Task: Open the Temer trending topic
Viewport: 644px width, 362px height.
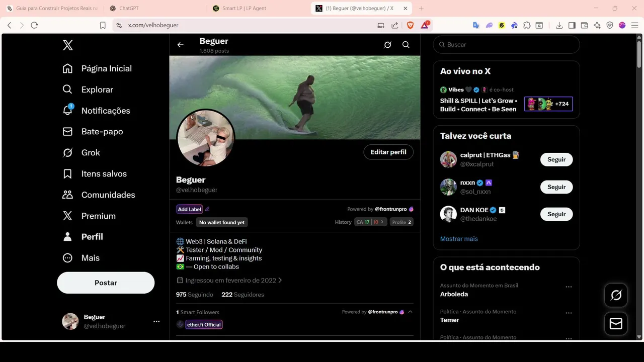Action: pyautogui.click(x=450, y=320)
